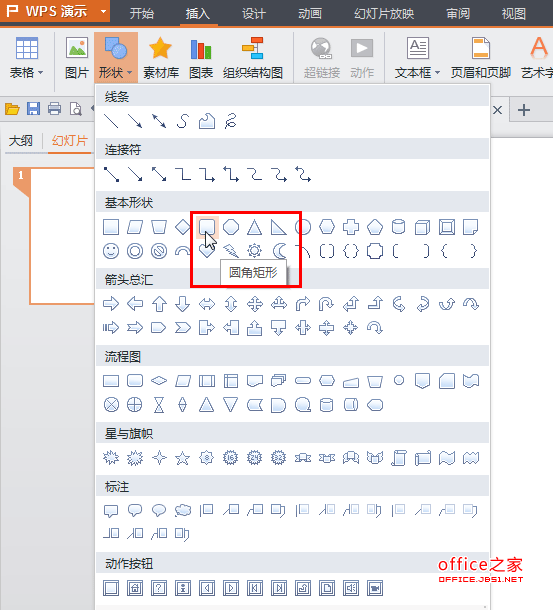Select the 5-point star shape
The height and width of the screenshot is (610, 553).
tap(183, 458)
